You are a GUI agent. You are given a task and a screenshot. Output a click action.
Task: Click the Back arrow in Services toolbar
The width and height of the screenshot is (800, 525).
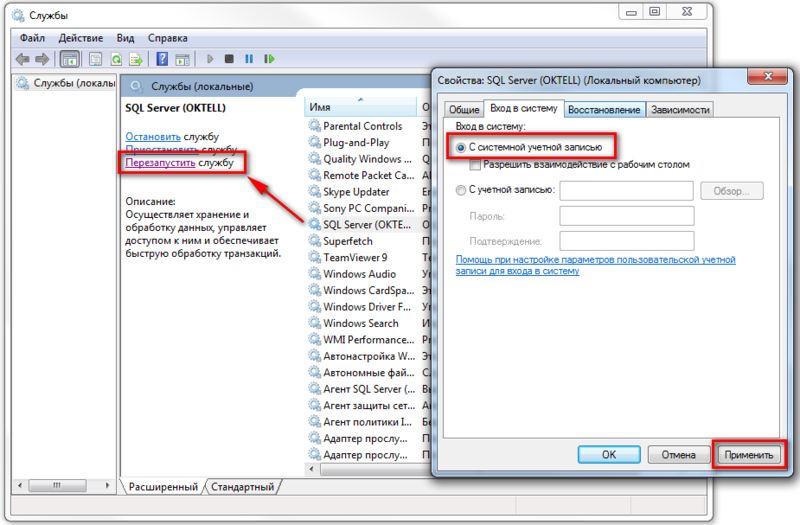coord(22,59)
